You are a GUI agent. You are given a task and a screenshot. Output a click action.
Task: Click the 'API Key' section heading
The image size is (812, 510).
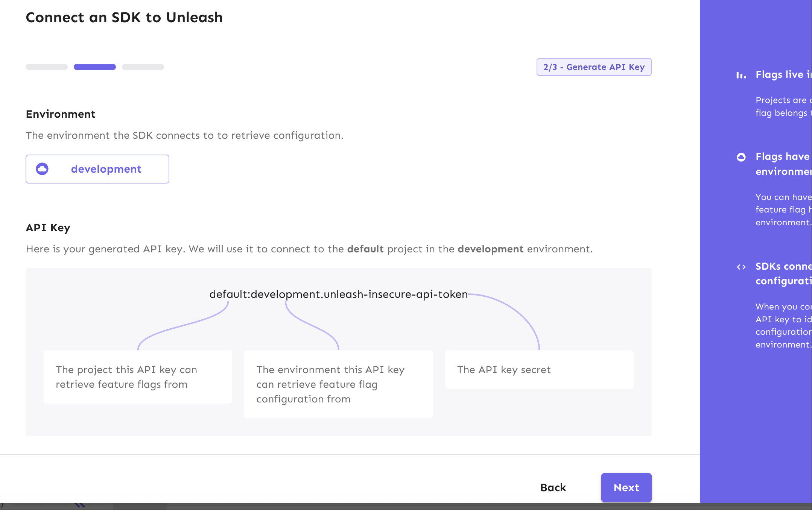point(48,228)
